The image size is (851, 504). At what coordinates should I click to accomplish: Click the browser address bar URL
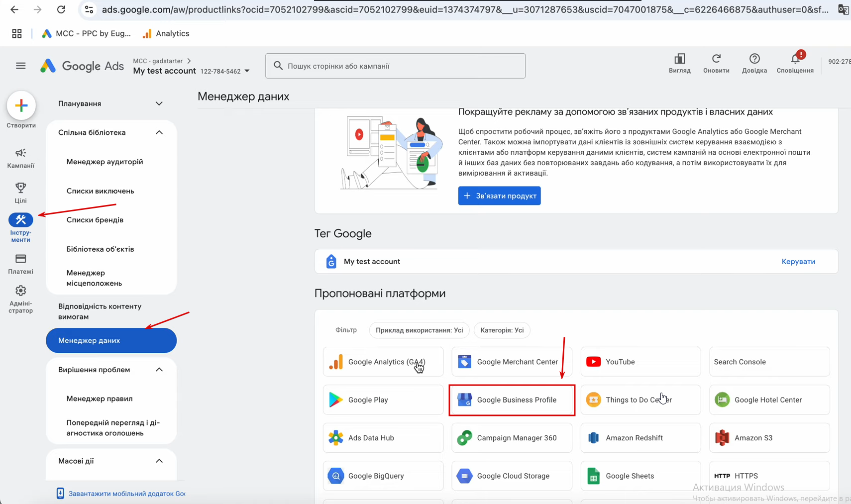(x=465, y=9)
